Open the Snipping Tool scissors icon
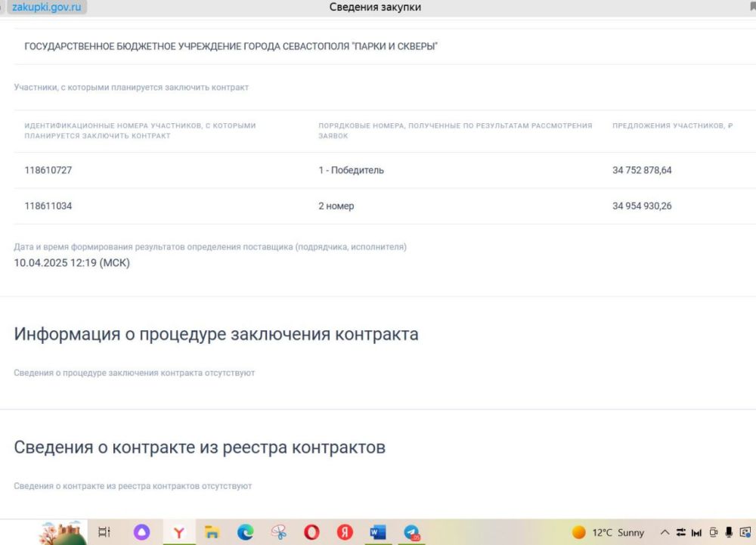This screenshot has width=756, height=545. (279, 532)
